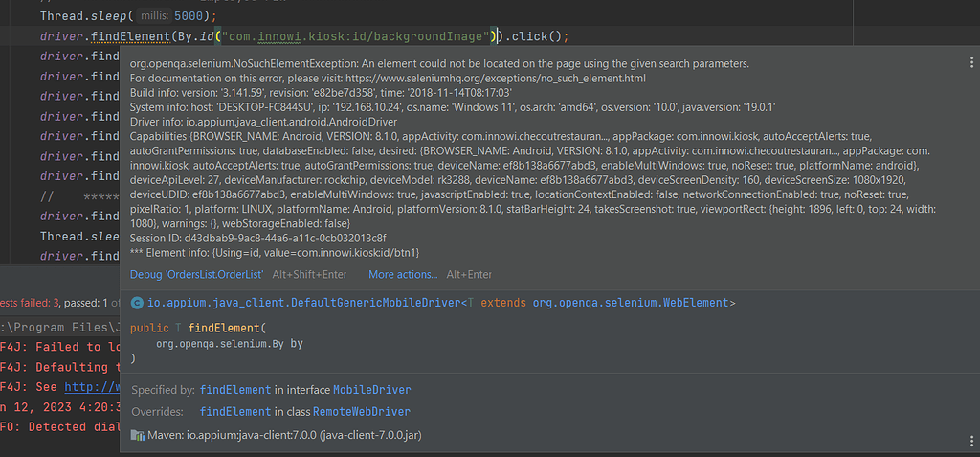Open More actions... link
Screen dimensions: 980x457
(402, 274)
